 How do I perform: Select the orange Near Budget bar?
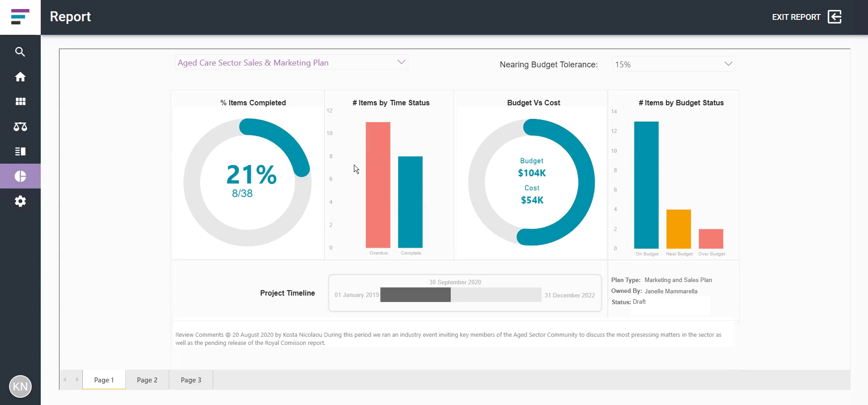(x=678, y=229)
